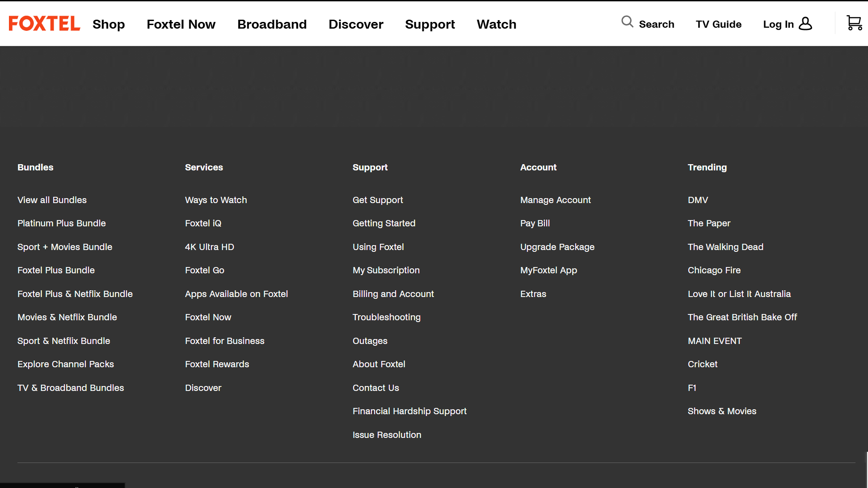Open the Foxtel iQ services link
Image resolution: width=868 pixels, height=488 pixels.
tap(203, 223)
